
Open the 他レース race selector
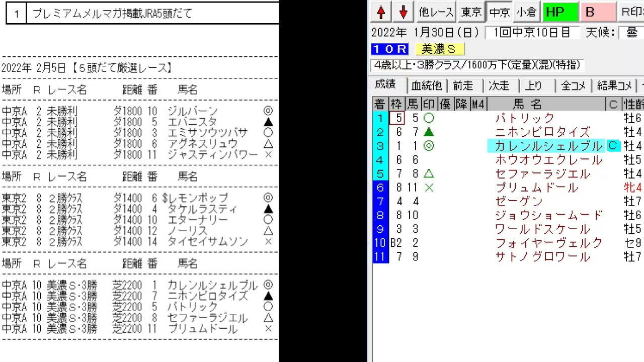[436, 12]
